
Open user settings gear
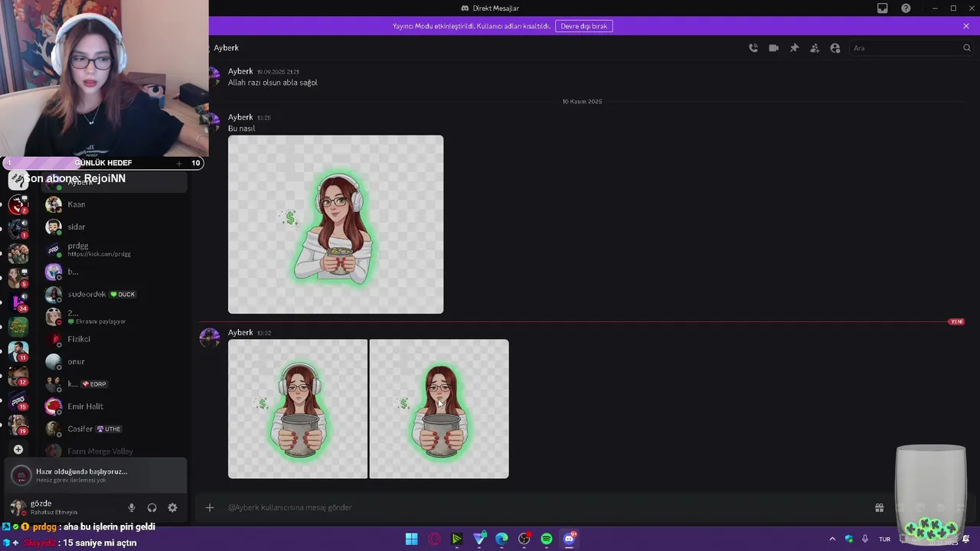tap(172, 507)
